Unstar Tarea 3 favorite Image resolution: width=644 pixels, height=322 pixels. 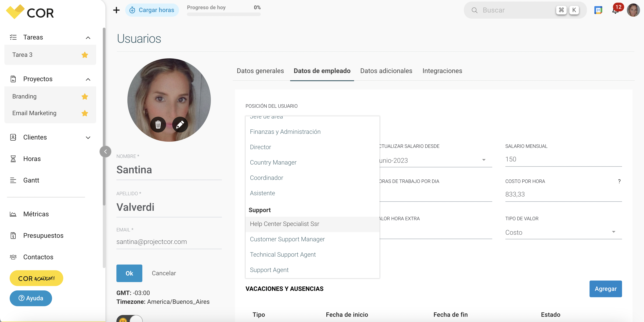[x=85, y=55]
